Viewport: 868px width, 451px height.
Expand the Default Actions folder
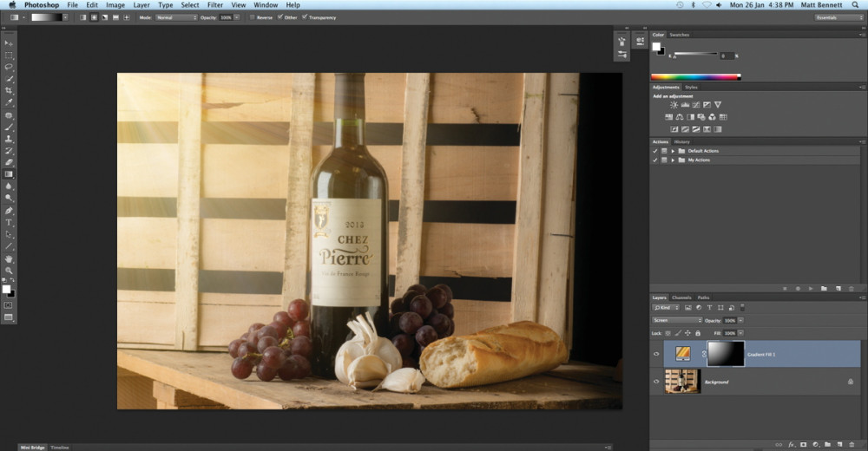[x=674, y=151]
